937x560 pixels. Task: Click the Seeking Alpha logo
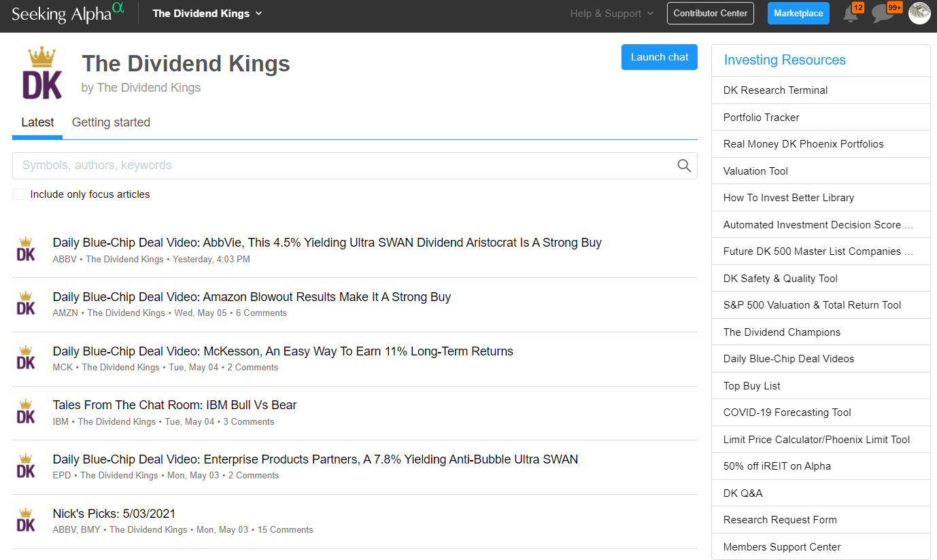coord(68,14)
